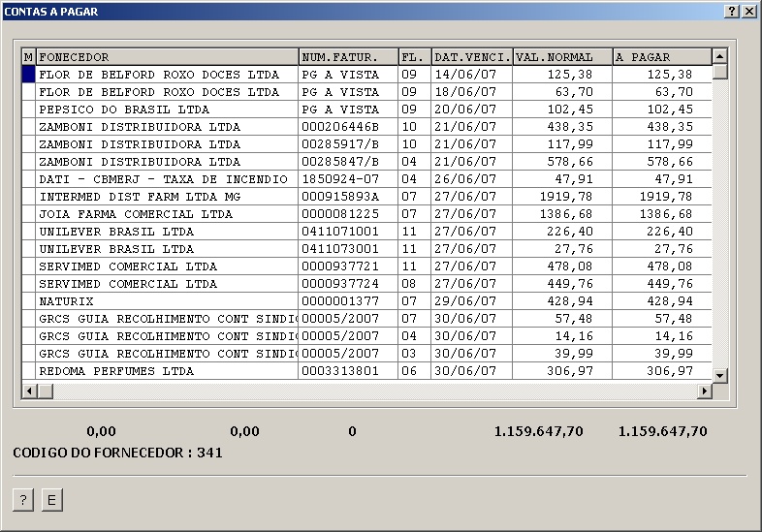Click invoice number 0000081225

[340, 214]
